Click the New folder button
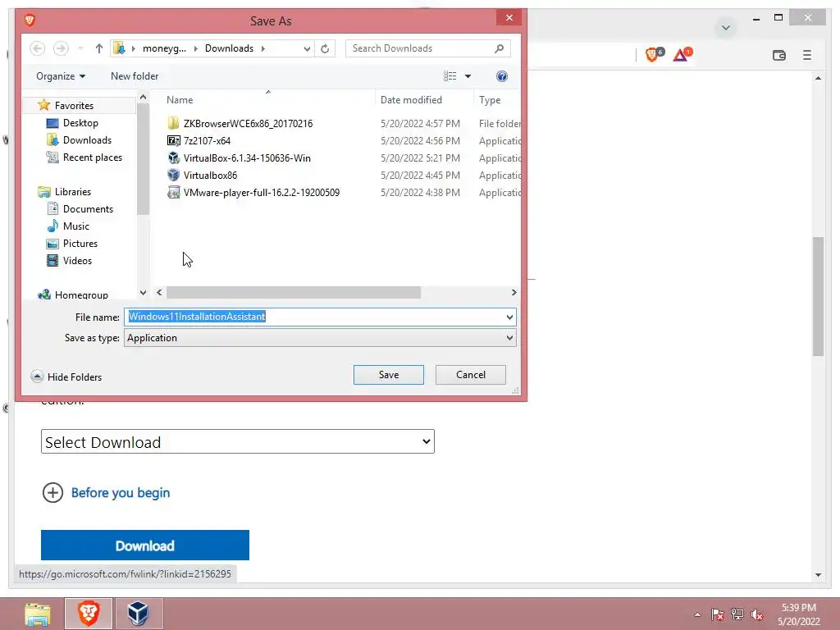Screen dimensions: 840x630 tap(135, 76)
